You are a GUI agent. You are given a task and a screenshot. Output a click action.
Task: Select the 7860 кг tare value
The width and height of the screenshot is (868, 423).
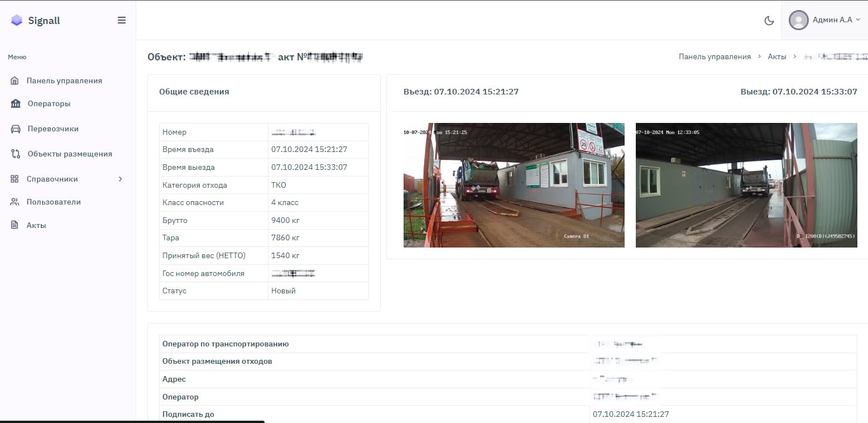pos(285,238)
